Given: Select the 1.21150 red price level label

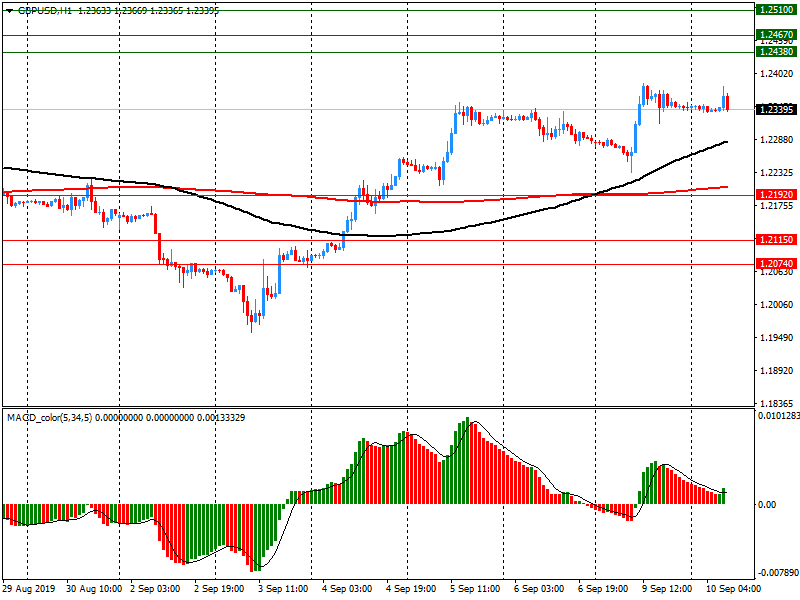Looking at the screenshot, I should click(776, 239).
